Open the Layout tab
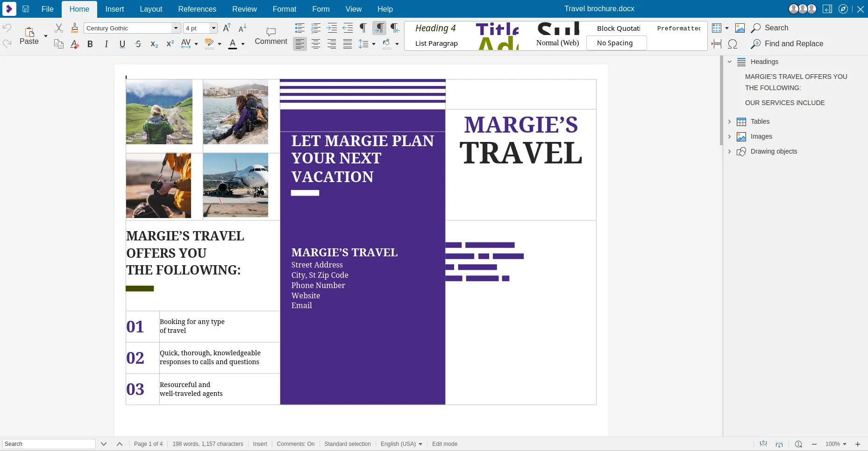Viewport: 868px width, 451px height. [151, 9]
